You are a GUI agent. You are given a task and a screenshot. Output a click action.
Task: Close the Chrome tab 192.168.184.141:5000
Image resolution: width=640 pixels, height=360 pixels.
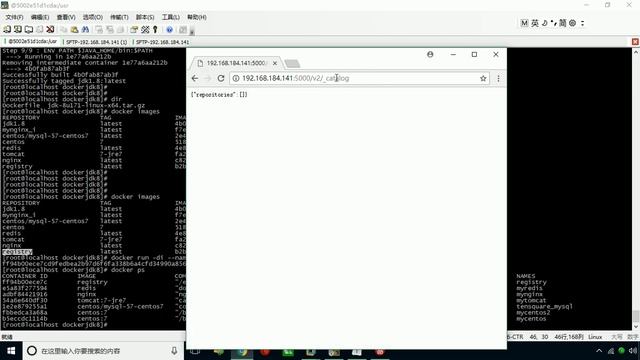click(x=275, y=63)
